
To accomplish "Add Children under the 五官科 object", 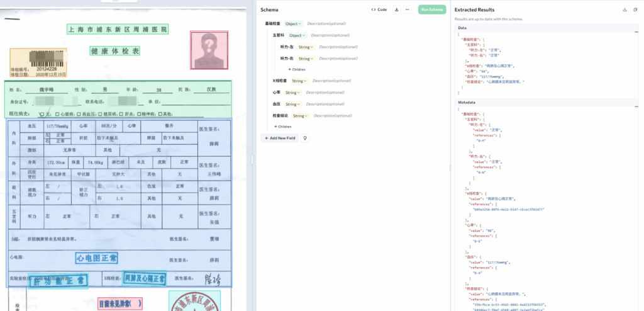I will (297, 69).
